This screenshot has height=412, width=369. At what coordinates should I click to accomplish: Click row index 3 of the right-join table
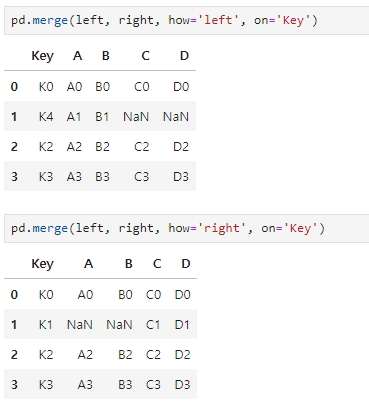coord(14,385)
